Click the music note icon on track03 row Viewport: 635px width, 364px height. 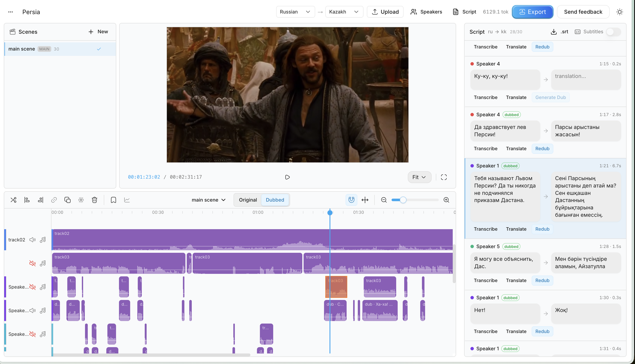coord(43,263)
